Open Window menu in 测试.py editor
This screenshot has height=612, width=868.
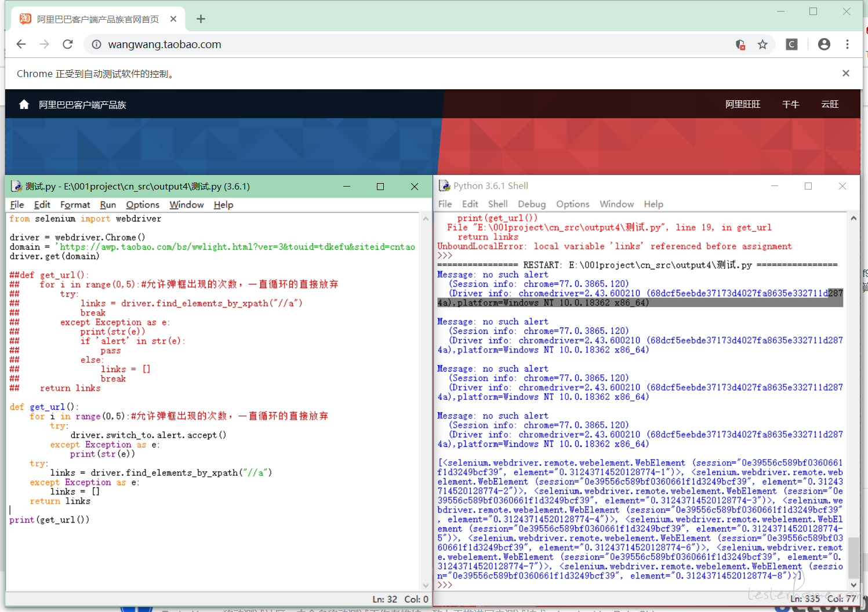click(x=187, y=205)
